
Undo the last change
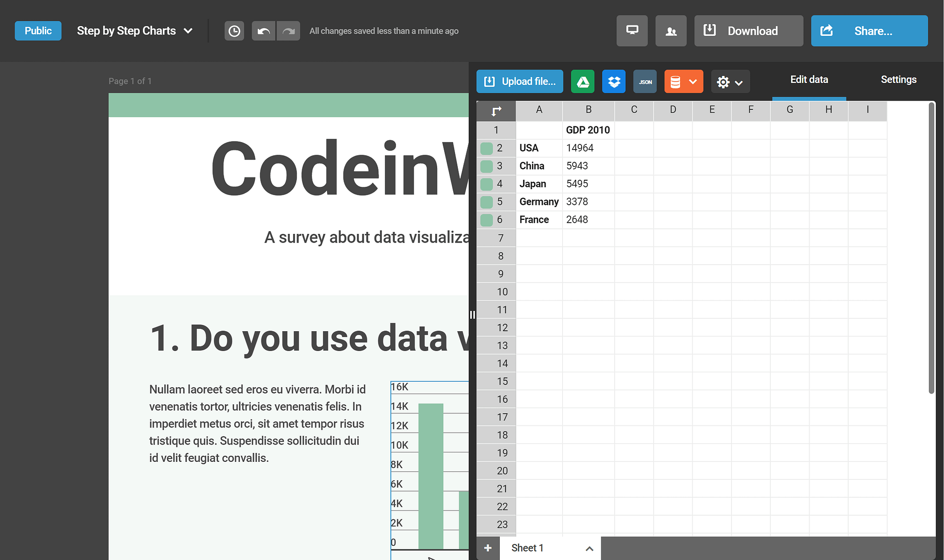[263, 31]
